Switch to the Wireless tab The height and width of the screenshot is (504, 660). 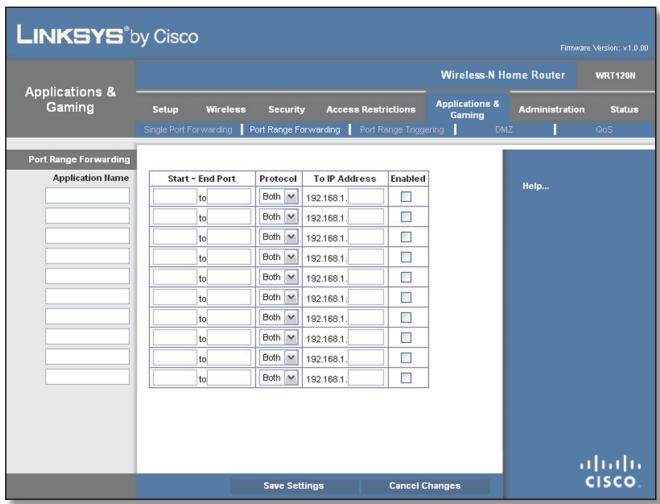[x=226, y=109]
